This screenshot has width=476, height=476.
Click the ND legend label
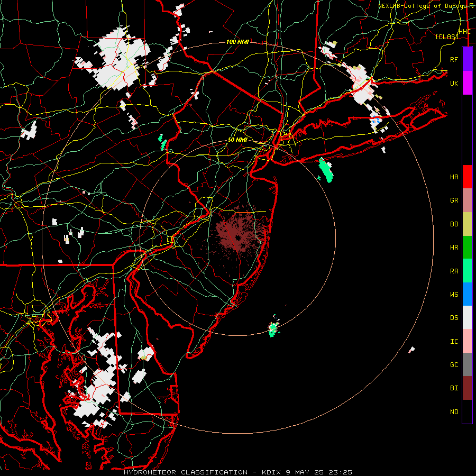(454, 412)
